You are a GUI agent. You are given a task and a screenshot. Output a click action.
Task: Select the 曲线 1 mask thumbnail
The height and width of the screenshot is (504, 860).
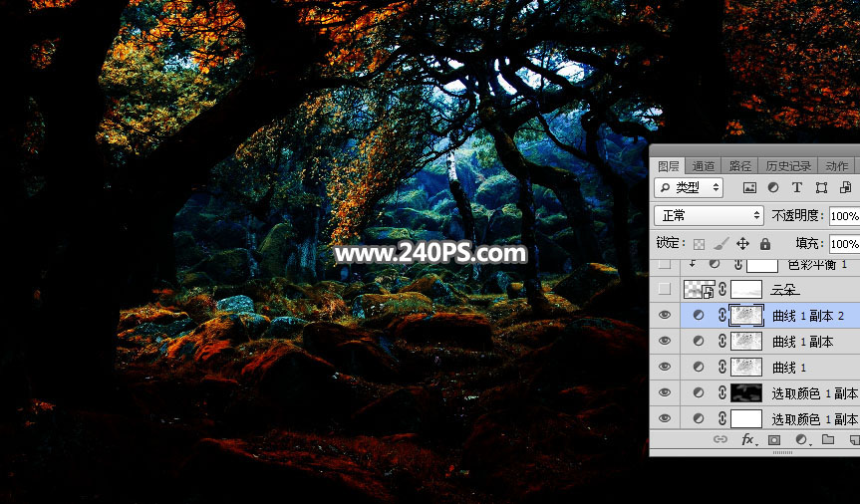point(746,367)
